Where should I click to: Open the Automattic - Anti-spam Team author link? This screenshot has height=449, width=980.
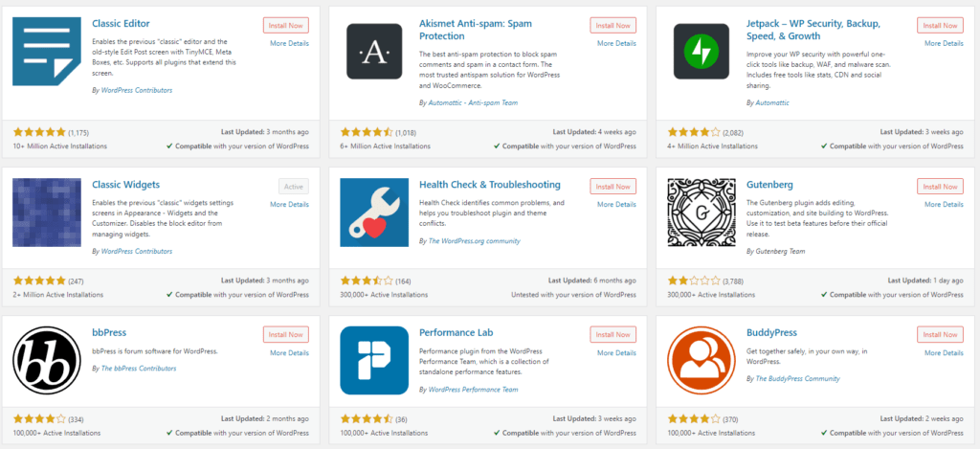(x=473, y=102)
